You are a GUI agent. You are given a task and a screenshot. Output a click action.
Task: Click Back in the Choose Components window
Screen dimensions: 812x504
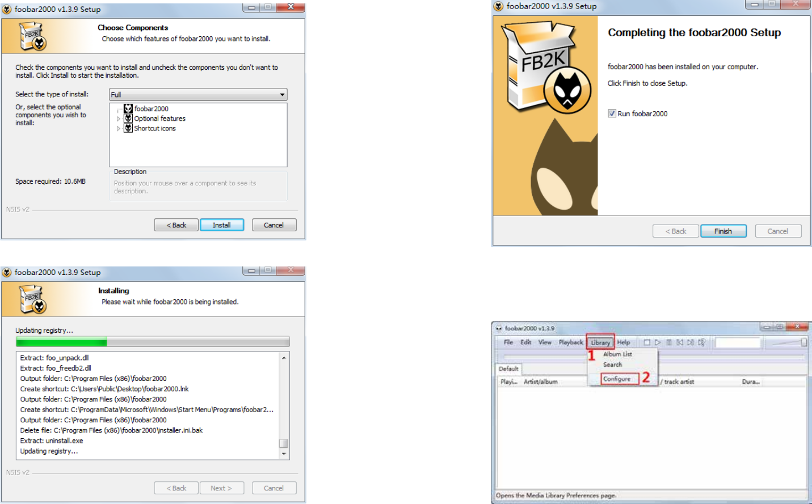pos(176,225)
